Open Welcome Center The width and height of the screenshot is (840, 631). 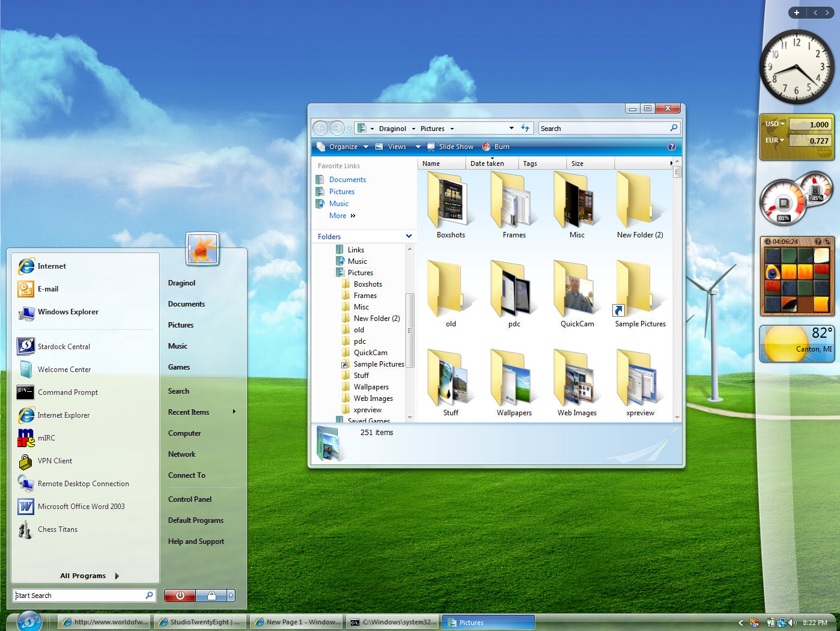click(x=54, y=370)
